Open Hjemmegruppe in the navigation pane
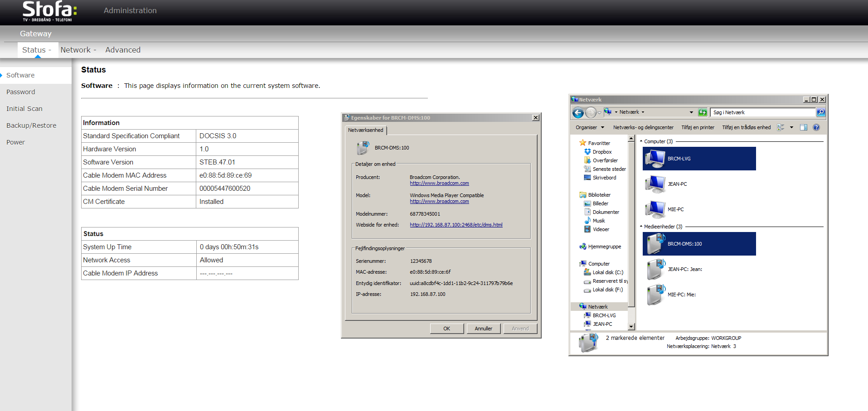 [600, 247]
